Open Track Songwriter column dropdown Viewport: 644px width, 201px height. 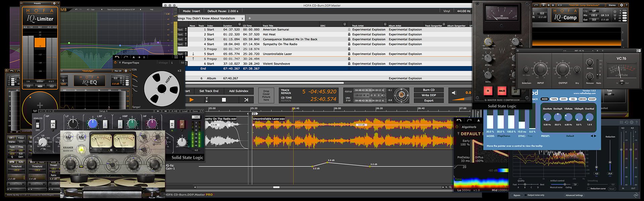[x=444, y=24]
